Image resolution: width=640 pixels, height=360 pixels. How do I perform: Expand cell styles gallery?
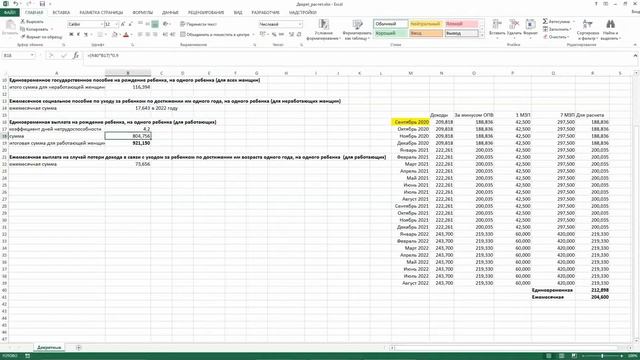click(482, 36)
